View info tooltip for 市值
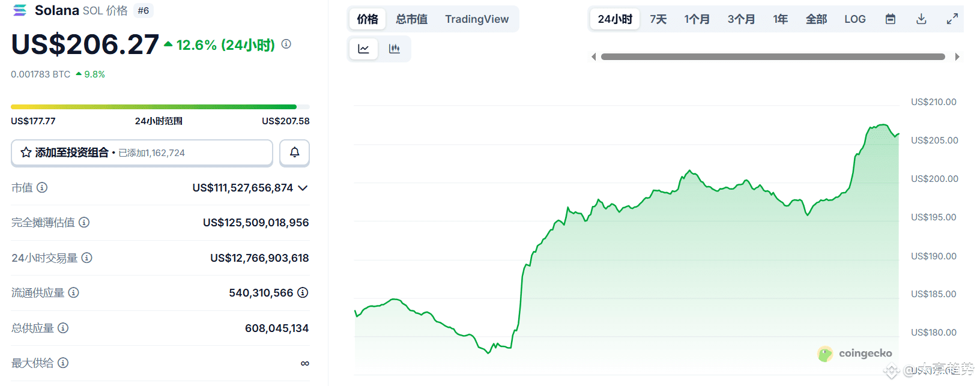This screenshot has width=980, height=386. pyautogui.click(x=42, y=187)
